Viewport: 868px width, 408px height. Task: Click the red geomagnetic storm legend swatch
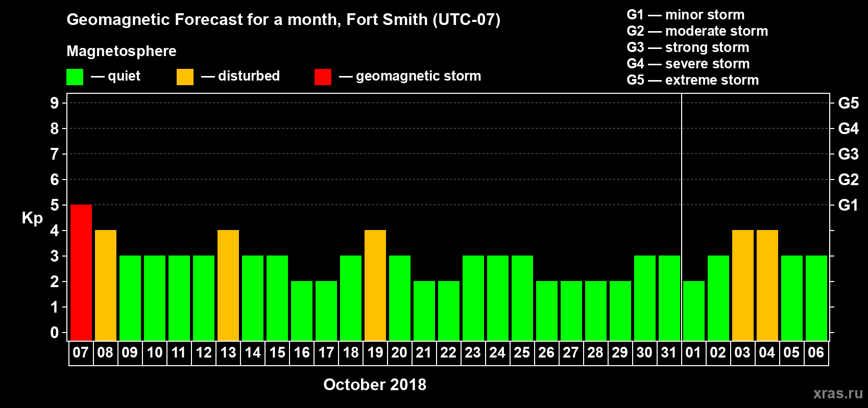[x=323, y=77]
